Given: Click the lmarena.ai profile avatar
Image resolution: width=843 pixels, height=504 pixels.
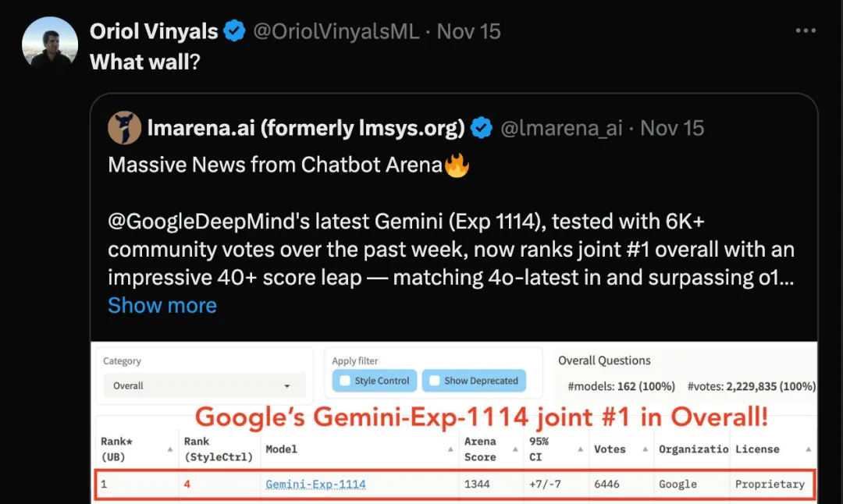Looking at the screenshot, I should tap(124, 128).
